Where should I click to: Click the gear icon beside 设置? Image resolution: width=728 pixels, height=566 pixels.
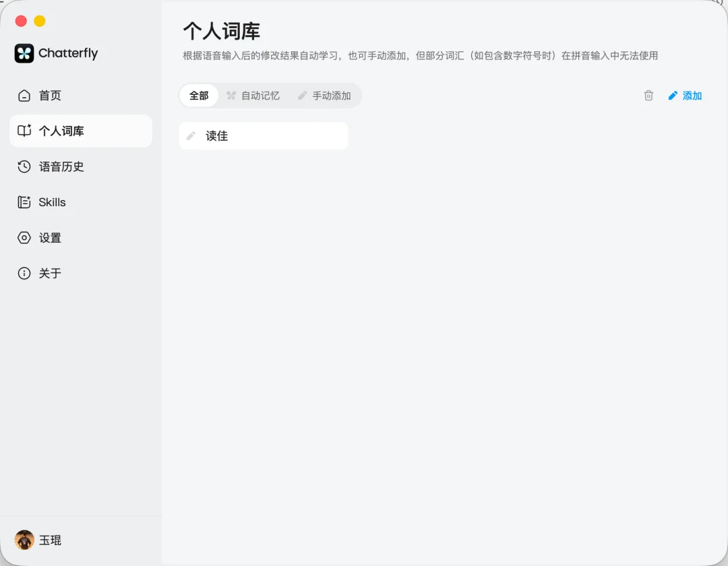24,238
